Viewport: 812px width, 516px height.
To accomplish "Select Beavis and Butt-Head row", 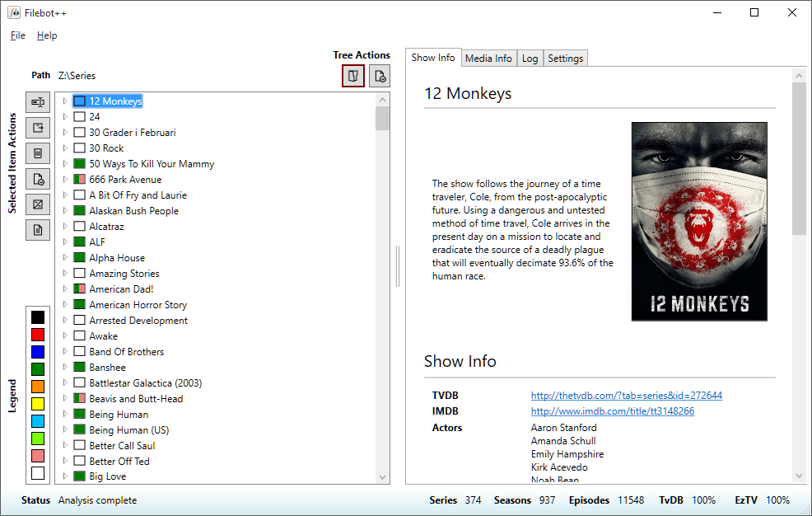I will [136, 398].
